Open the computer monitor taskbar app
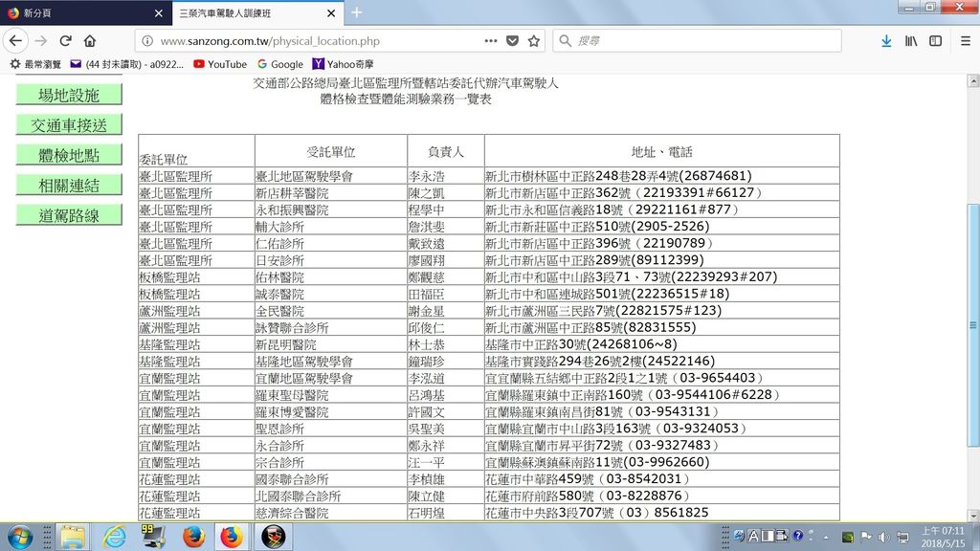 pos(152,537)
